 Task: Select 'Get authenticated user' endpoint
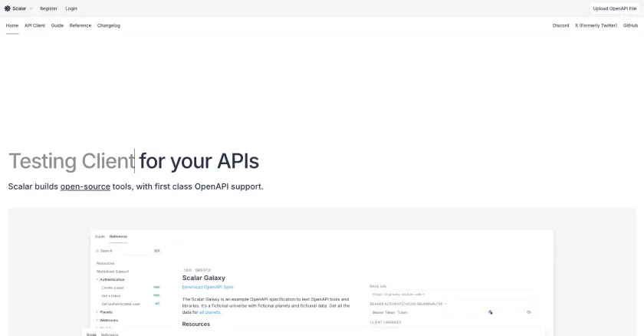click(x=130, y=304)
